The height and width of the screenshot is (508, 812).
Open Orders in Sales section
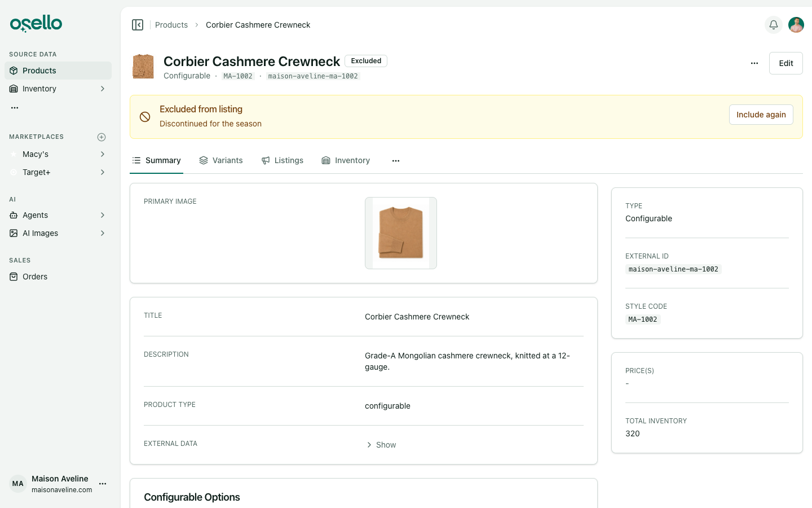(58, 277)
